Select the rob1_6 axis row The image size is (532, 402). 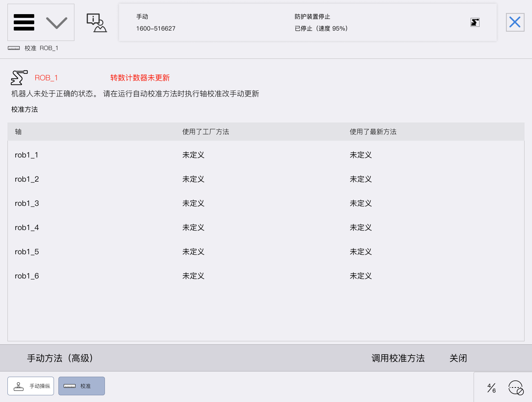[266, 276]
